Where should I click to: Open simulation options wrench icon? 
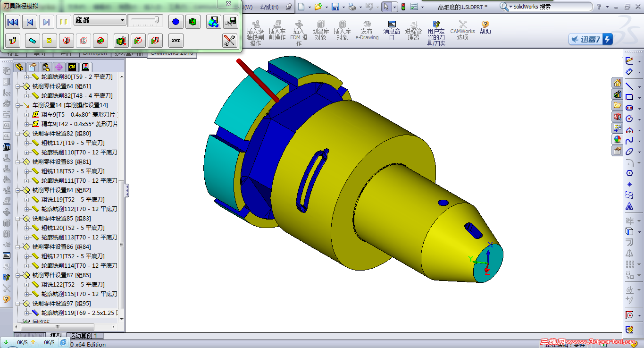pyautogui.click(x=230, y=41)
